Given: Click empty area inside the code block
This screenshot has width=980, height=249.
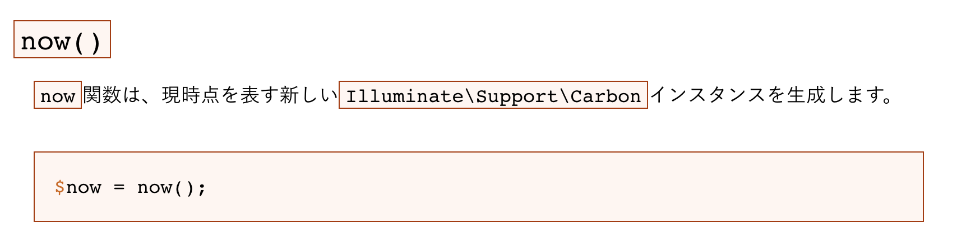Looking at the screenshot, I should [561, 187].
